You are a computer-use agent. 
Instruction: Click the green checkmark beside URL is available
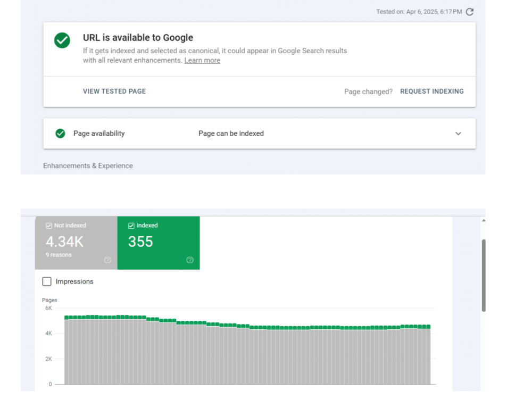tap(62, 40)
